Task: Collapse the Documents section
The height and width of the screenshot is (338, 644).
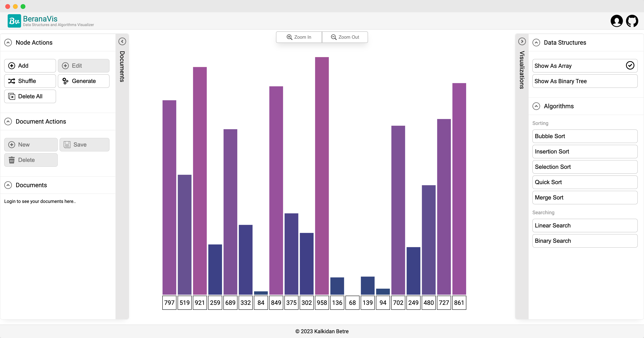Action: click(8, 185)
